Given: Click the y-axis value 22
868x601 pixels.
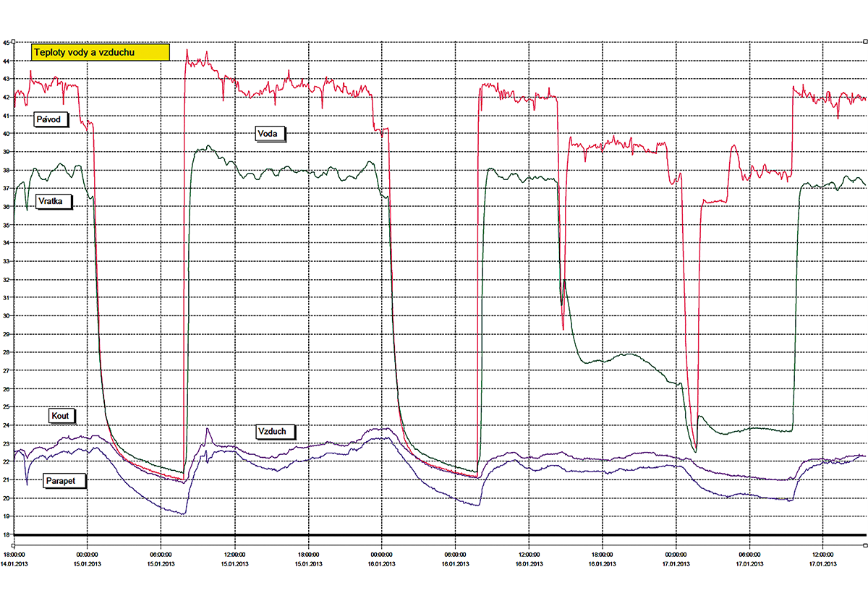Looking at the screenshot, I should 6,462.
